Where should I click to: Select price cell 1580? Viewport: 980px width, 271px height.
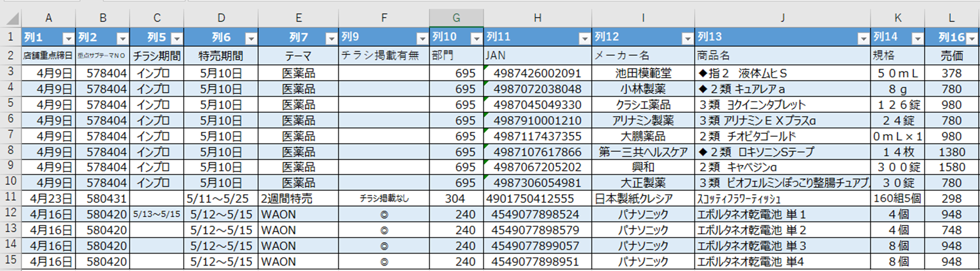952,167
